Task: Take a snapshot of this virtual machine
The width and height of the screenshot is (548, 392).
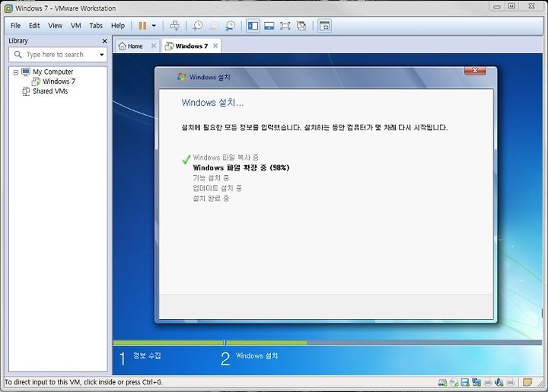Action: [197, 26]
